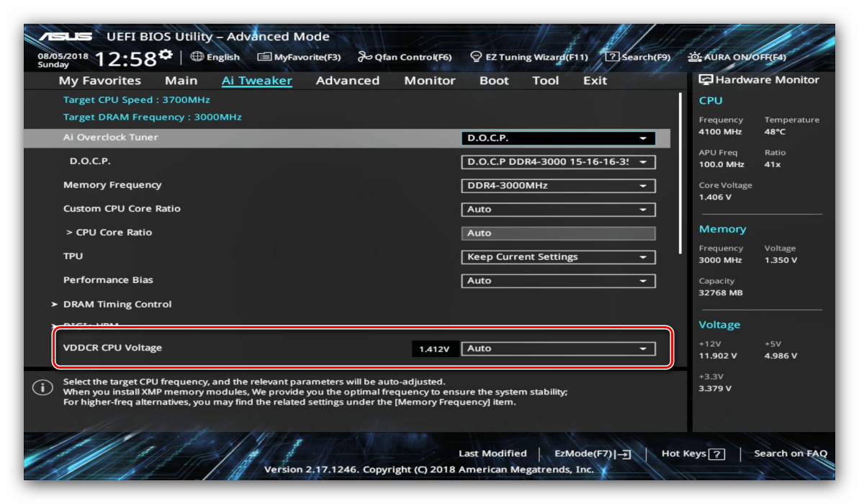Screen dimensions: 859x504
Task: Open Search on FAQ link
Action: [x=790, y=454]
